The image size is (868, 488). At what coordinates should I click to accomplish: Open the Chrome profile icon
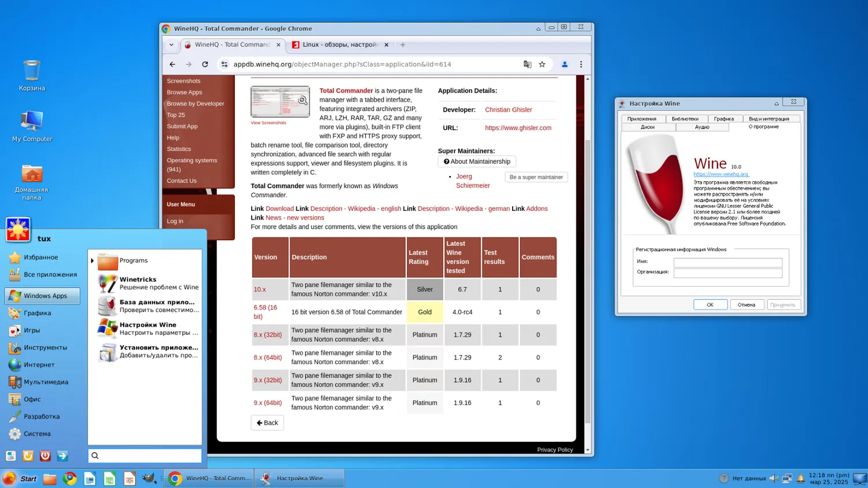(565, 64)
